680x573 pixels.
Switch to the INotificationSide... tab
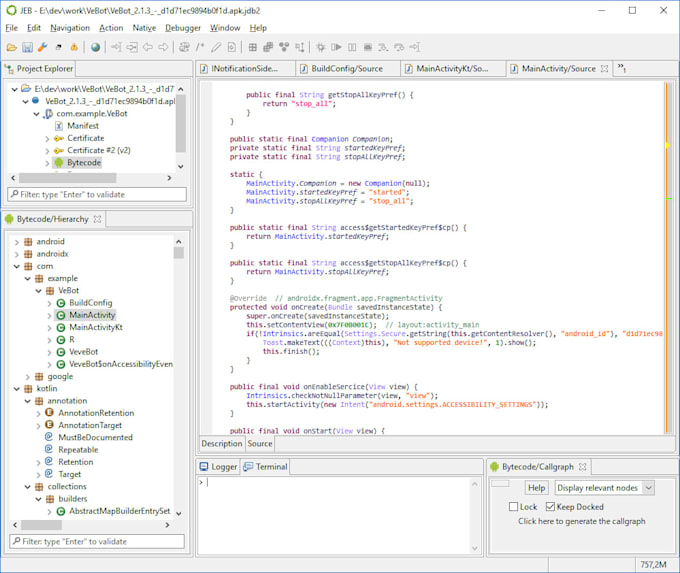pos(244,69)
